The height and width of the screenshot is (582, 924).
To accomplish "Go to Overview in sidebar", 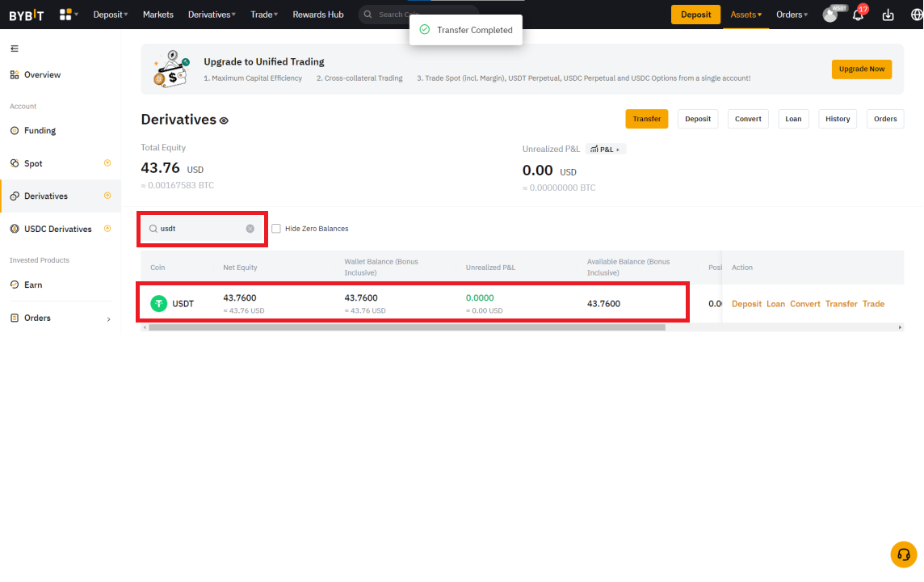I will 43,75.
